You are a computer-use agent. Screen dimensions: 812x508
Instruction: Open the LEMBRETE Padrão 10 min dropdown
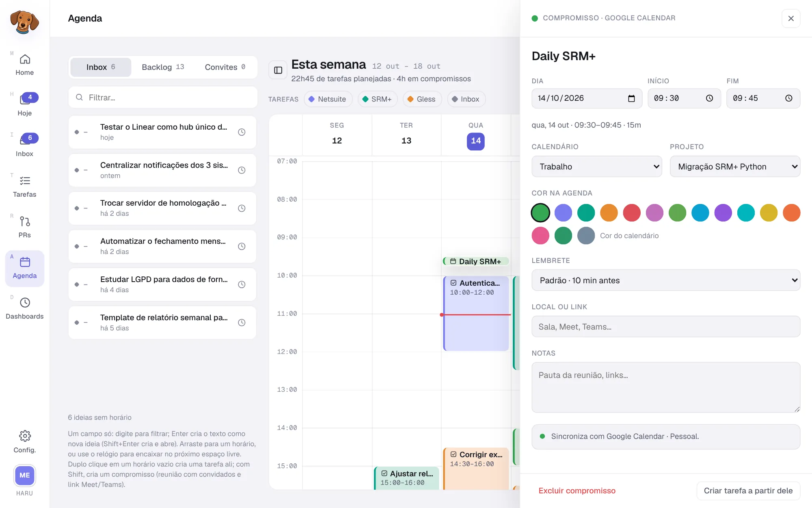pyautogui.click(x=666, y=280)
